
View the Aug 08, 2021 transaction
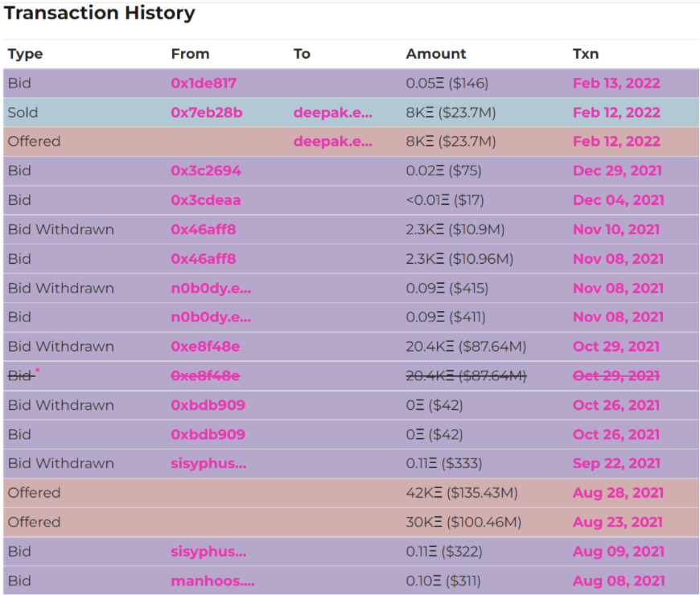click(618, 581)
